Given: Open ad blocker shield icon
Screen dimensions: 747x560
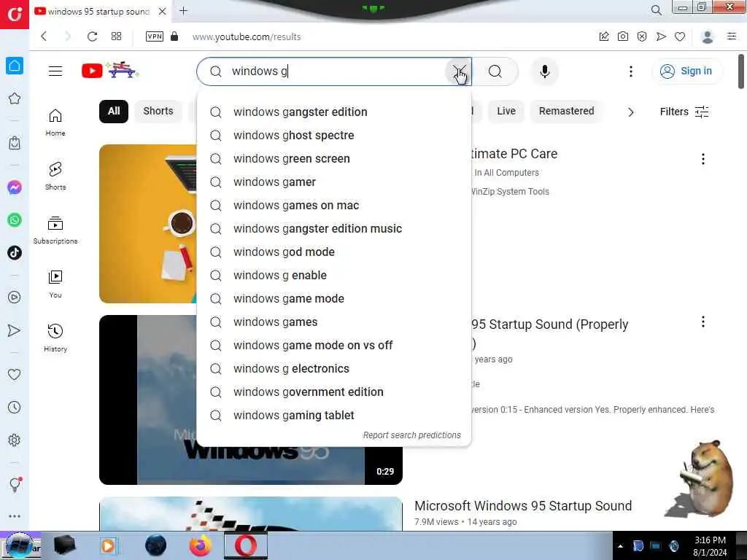Looking at the screenshot, I should pos(642,36).
